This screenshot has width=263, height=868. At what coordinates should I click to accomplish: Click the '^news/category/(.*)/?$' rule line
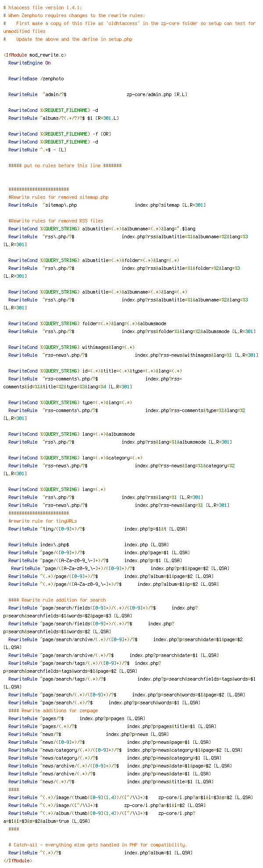(x=115, y=758)
